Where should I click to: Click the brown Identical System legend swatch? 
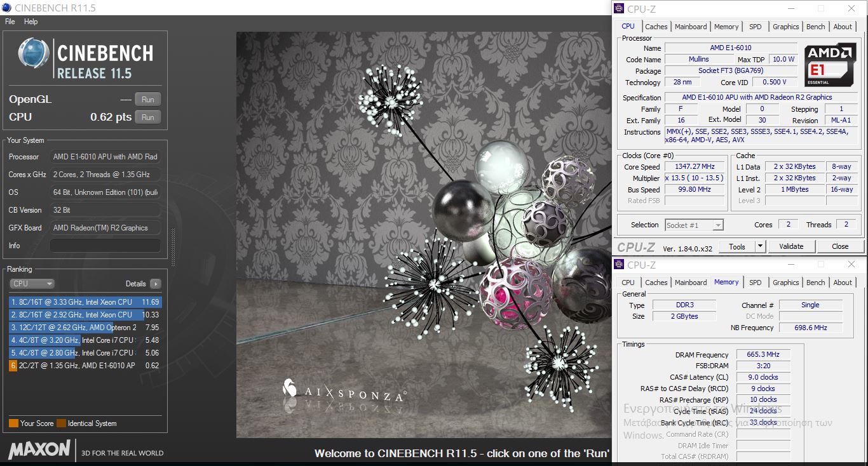(61, 423)
